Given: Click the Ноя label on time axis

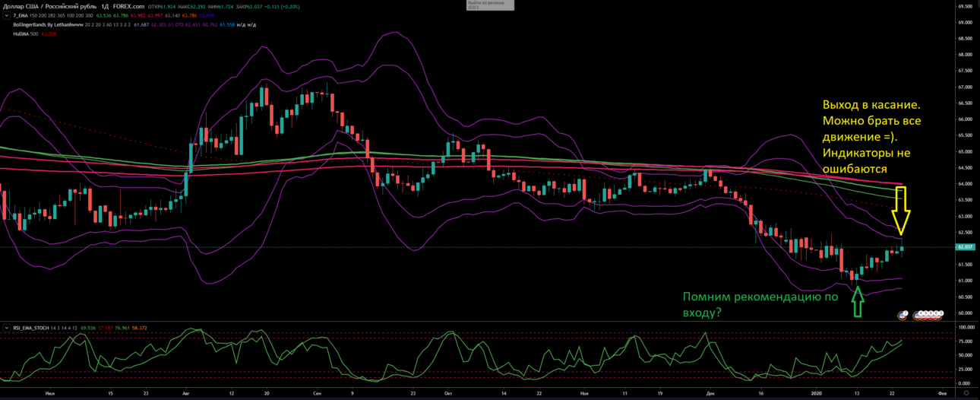Looking at the screenshot, I should click(x=583, y=393).
